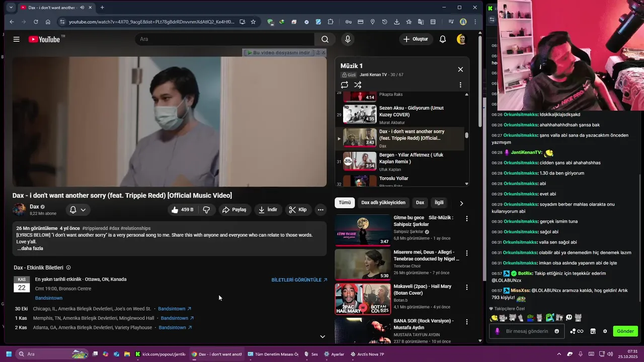
Task: Mute tab via speaker icon on Dax tab
Action: click(82, 8)
